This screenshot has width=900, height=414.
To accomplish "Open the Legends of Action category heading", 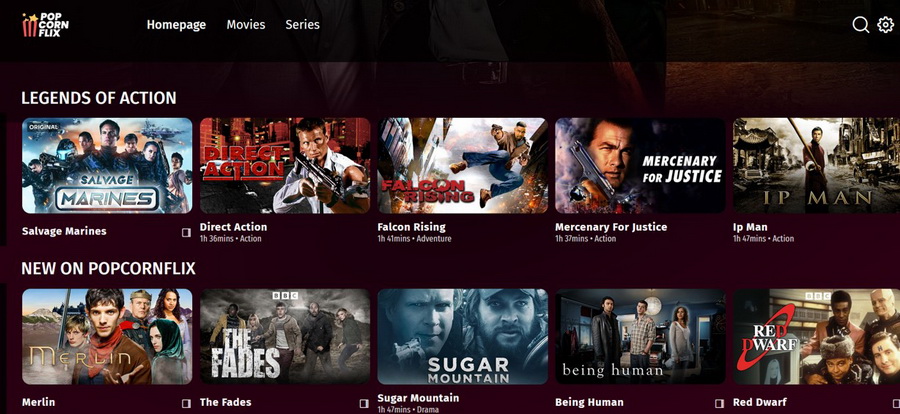I will pos(99,98).
